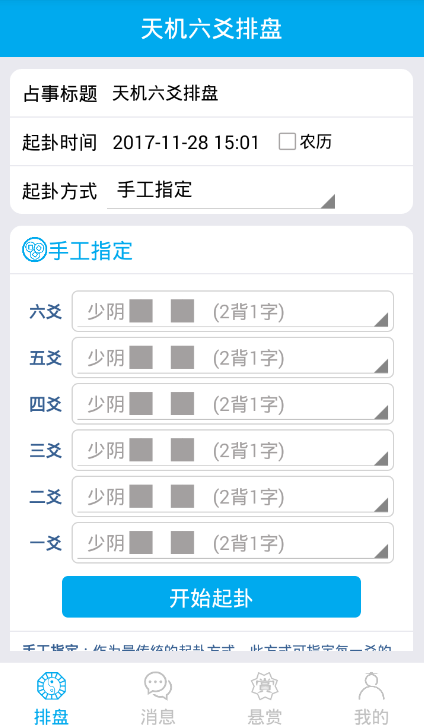Viewport: 424px width, 727px height.
Task: Select the 悬赏 tab label
Action: pyautogui.click(x=264, y=717)
